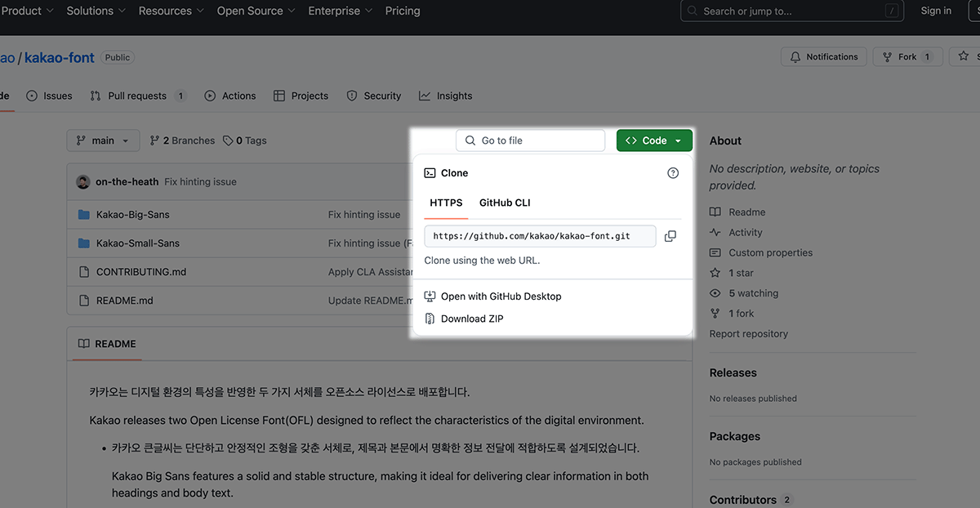
Task: Open the Contributors heading link
Action: pyautogui.click(x=743, y=500)
